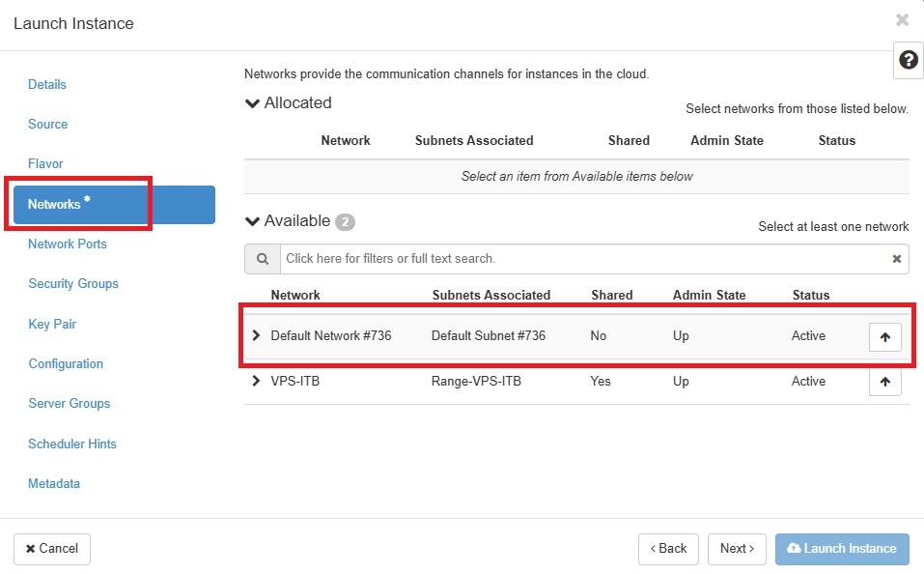Open the Details step
924x574 pixels.
pos(47,84)
